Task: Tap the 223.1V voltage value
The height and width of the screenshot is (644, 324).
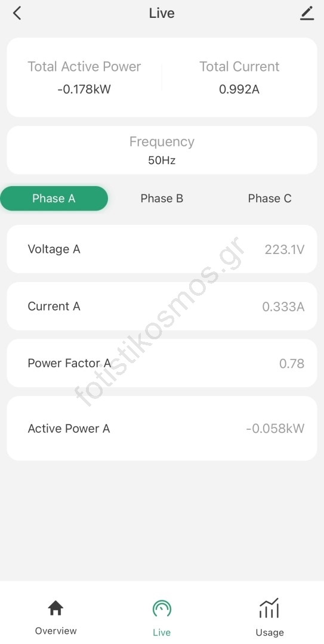Action: (285, 249)
